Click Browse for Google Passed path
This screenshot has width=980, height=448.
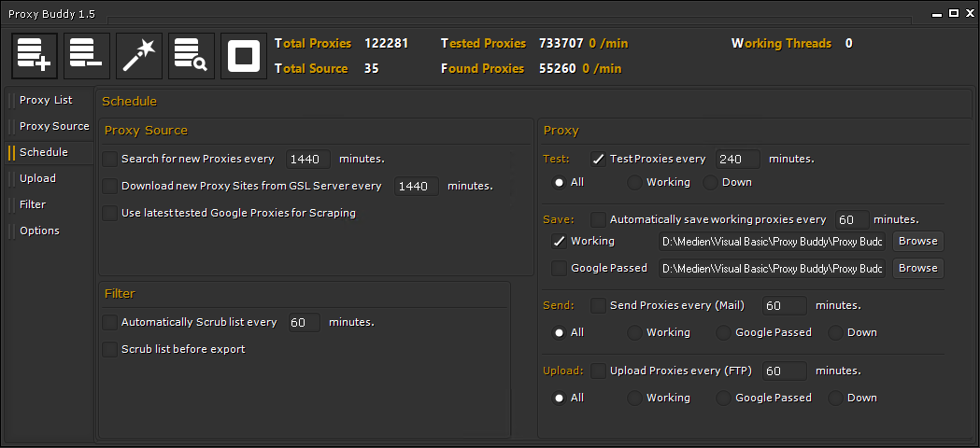click(x=917, y=269)
